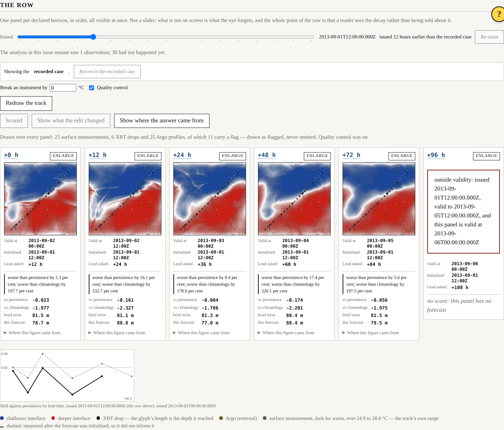Focus the Break an instrument by field
This screenshot has width=504, height=430.
63,88
